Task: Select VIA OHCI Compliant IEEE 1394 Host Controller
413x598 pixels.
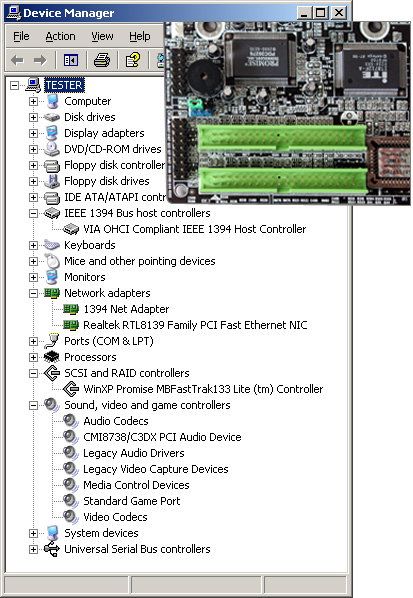Action: 194,229
